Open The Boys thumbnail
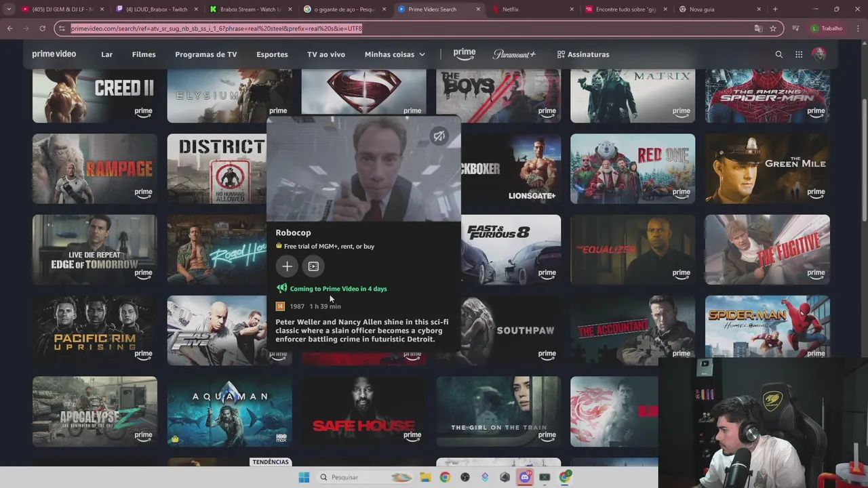 click(x=498, y=96)
